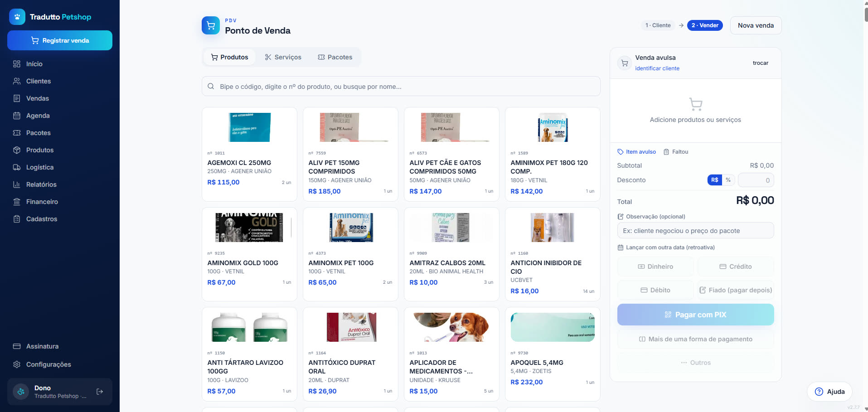The image size is (868, 412).
Task: Go to step 1 · Cliente
Action: tap(658, 25)
